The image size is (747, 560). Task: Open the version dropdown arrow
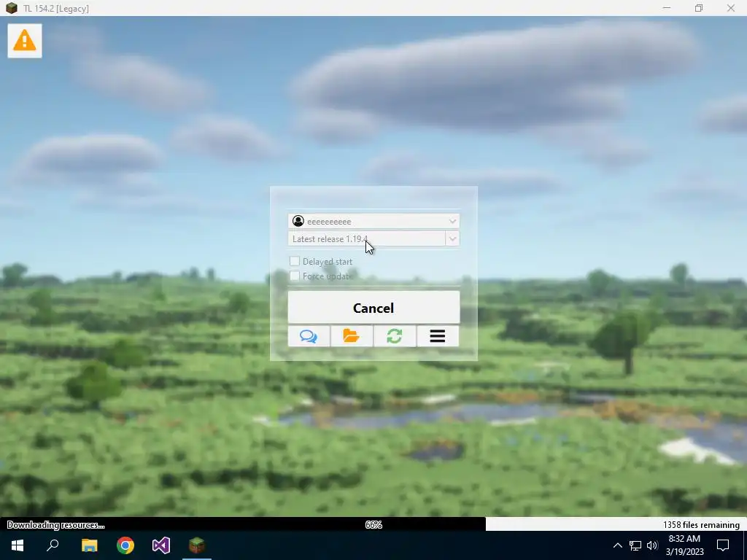(x=452, y=238)
